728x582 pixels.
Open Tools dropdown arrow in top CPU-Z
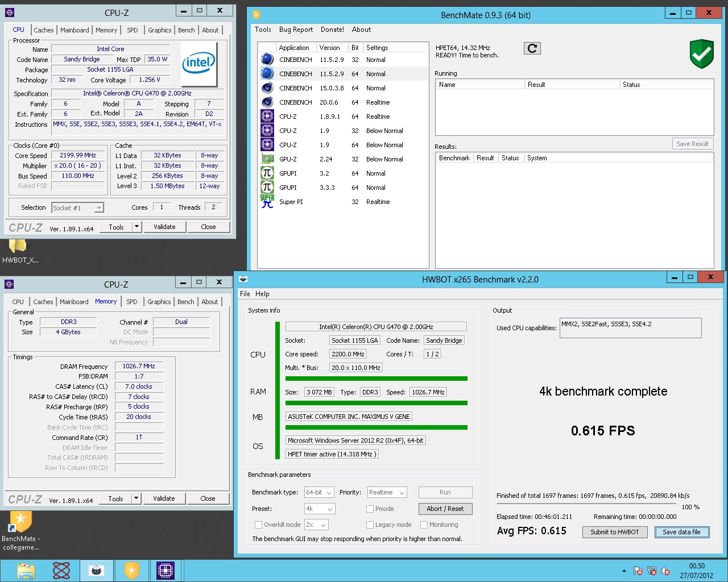(136, 227)
